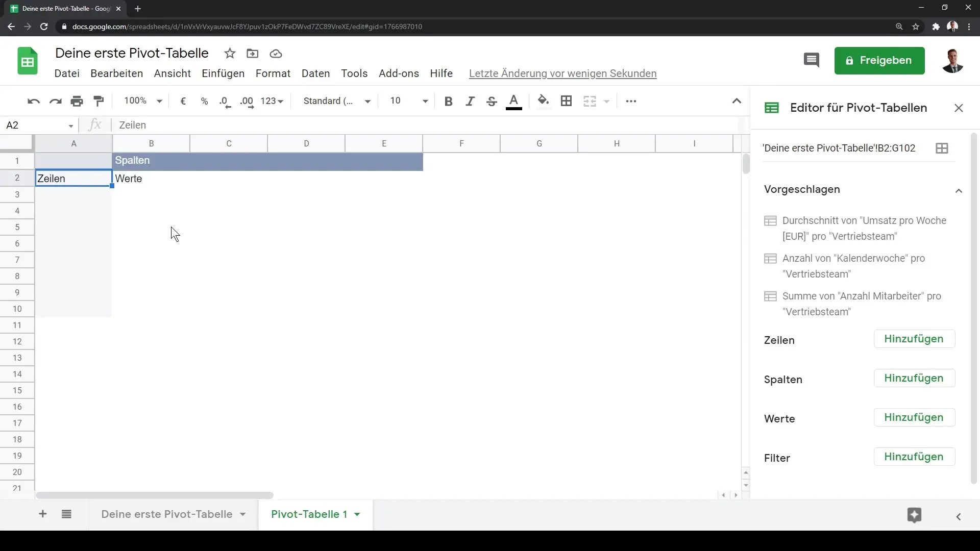
Task: Click the cell background color icon
Action: pyautogui.click(x=543, y=101)
